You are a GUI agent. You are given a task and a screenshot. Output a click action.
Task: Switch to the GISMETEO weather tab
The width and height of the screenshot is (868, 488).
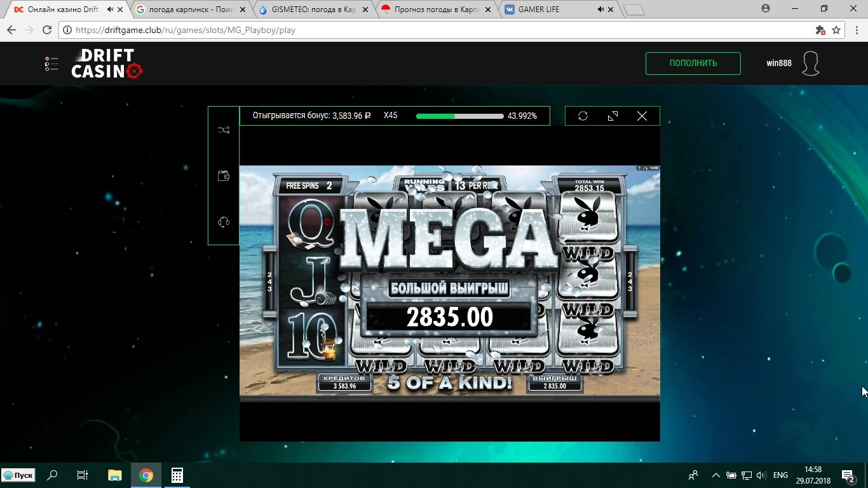tap(311, 10)
